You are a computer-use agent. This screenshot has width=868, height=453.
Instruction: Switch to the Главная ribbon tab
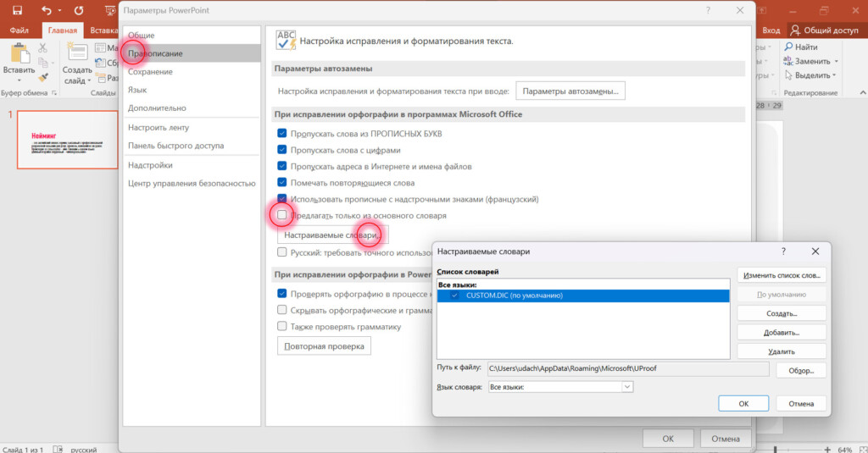63,30
